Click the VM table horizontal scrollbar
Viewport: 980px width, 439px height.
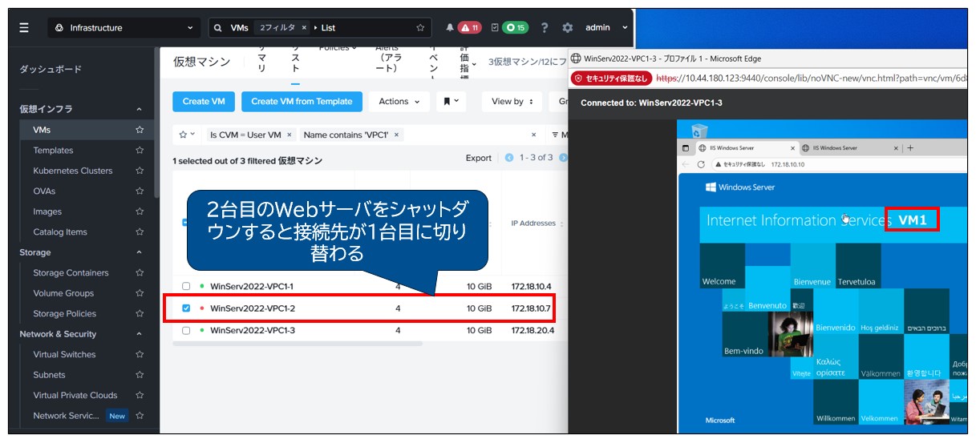point(297,344)
